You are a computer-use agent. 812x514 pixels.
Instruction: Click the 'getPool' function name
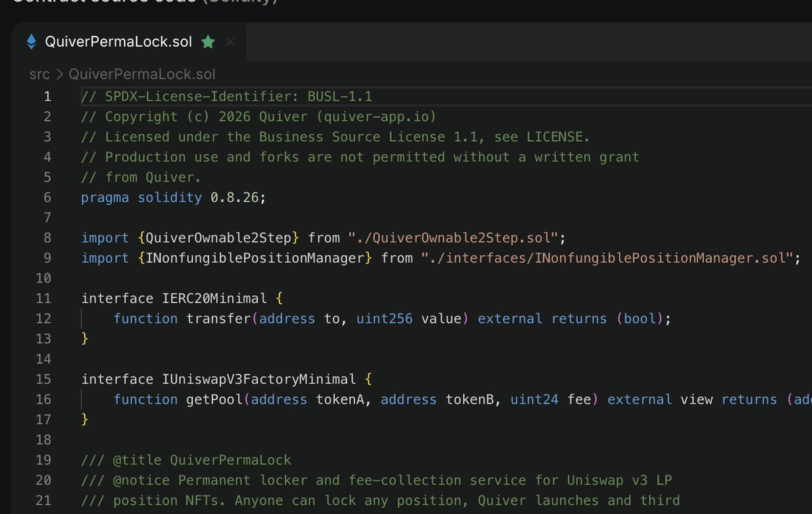pyautogui.click(x=215, y=400)
